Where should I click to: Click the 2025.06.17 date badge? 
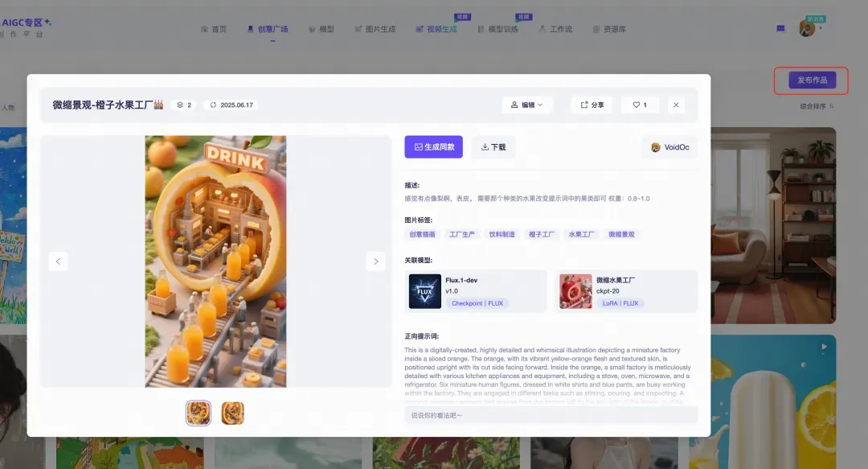tap(231, 105)
